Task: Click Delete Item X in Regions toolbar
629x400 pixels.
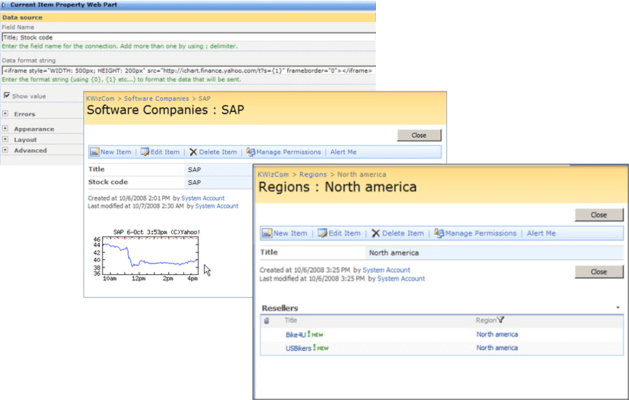Action: [376, 233]
